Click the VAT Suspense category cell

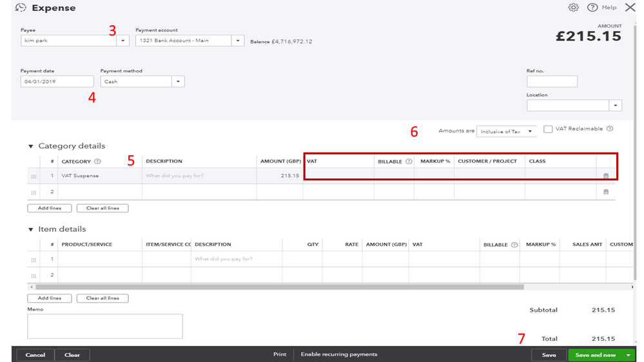point(100,176)
